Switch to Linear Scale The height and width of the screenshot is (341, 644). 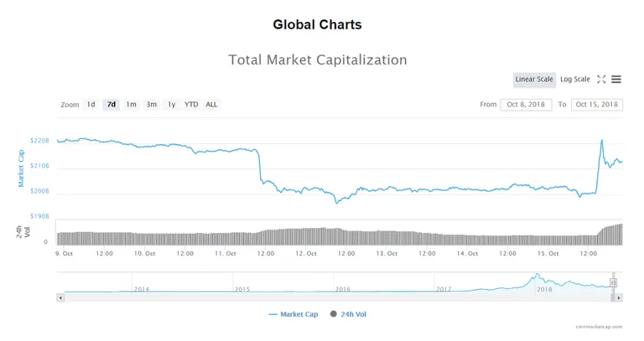534,80
